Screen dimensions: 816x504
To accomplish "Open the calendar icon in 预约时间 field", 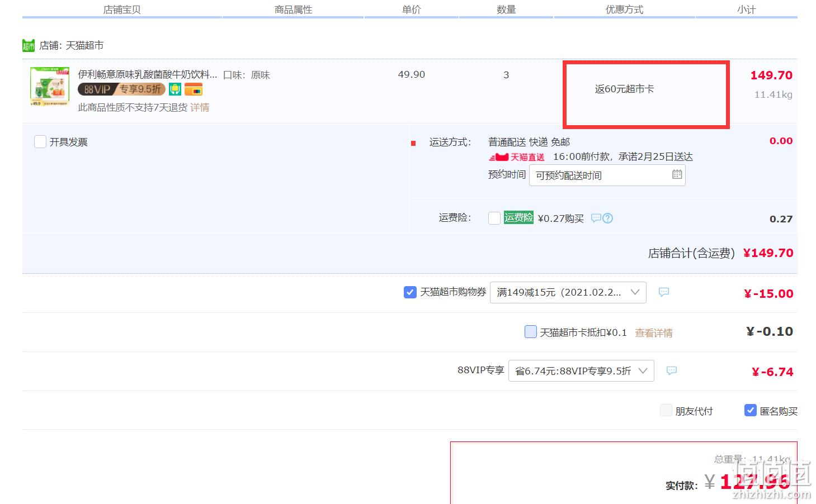I will pos(677,174).
